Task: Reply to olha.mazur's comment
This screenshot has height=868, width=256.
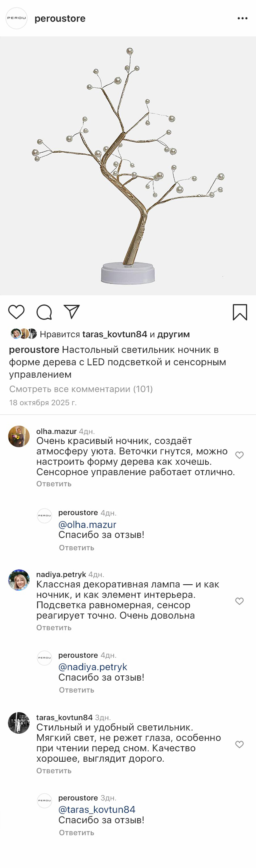Action: pyautogui.click(x=54, y=484)
